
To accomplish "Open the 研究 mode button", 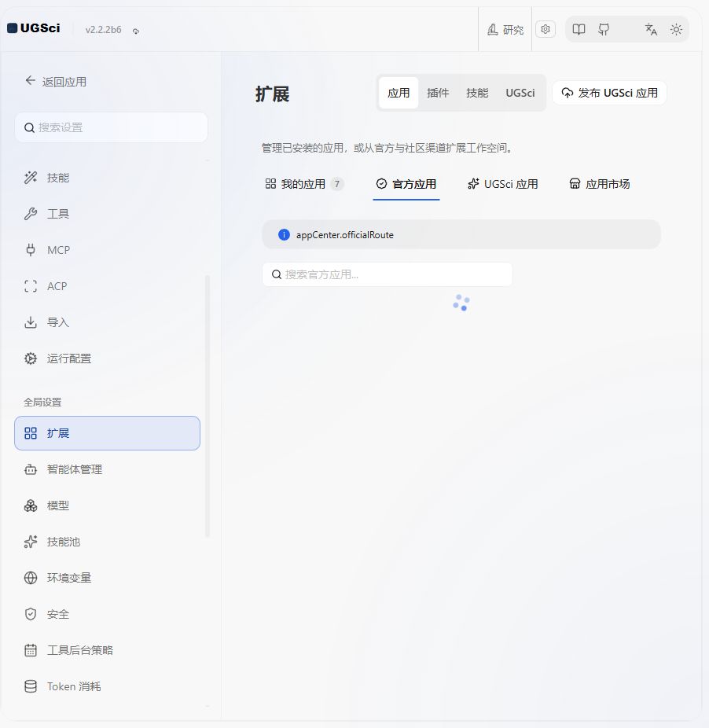I will [505, 30].
